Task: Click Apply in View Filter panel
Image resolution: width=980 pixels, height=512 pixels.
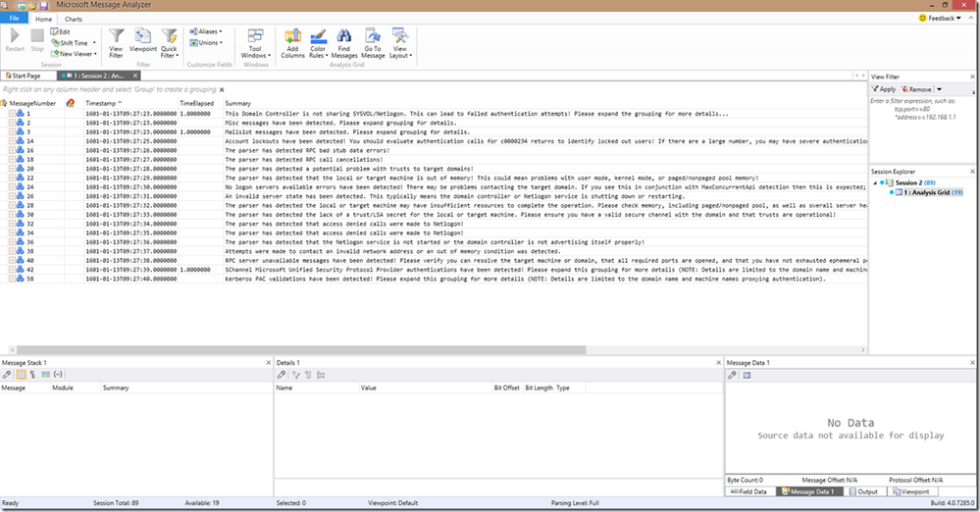Action: point(884,89)
